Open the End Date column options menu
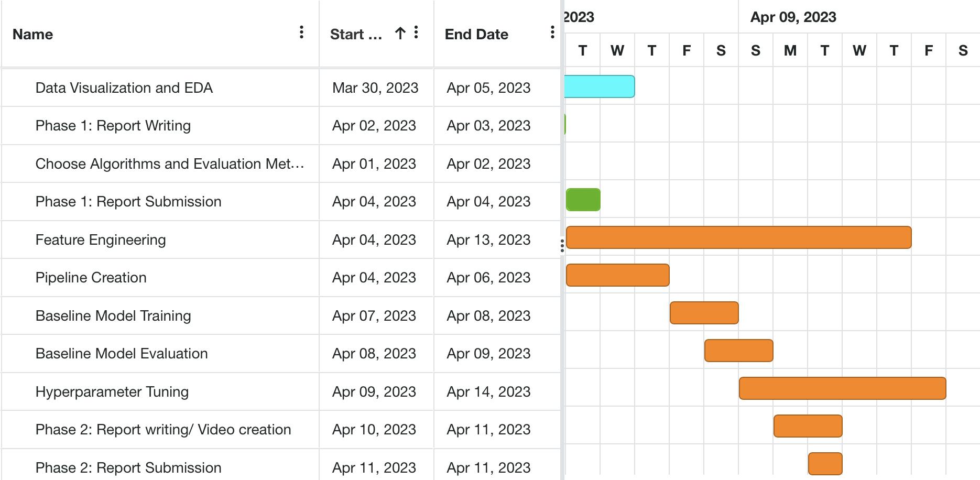 coord(551,32)
